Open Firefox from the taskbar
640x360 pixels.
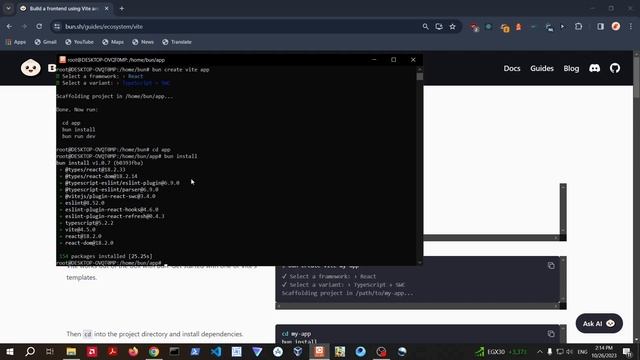(133, 351)
